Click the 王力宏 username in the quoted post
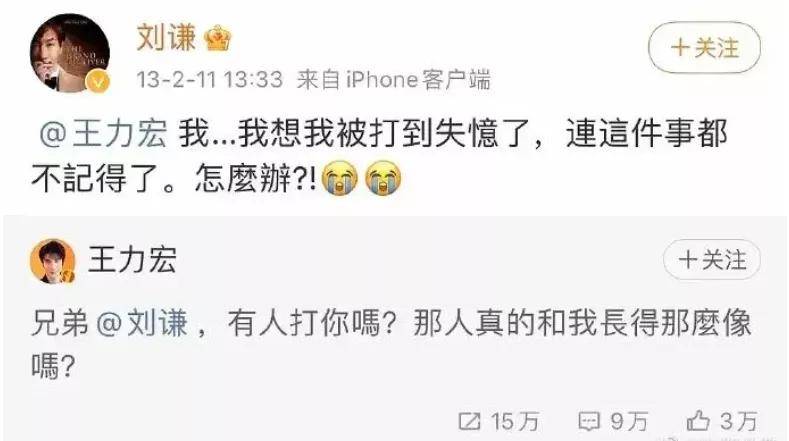The width and height of the screenshot is (789, 441). [132, 260]
